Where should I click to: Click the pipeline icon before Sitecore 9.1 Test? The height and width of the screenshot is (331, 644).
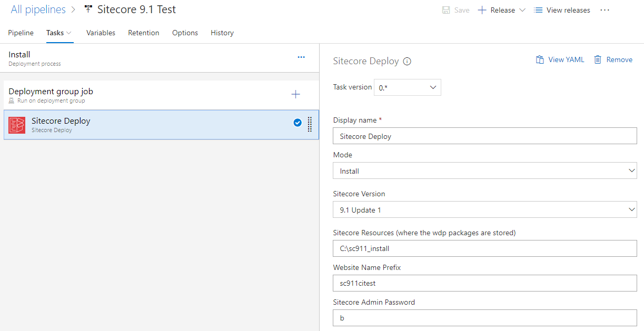tap(88, 9)
